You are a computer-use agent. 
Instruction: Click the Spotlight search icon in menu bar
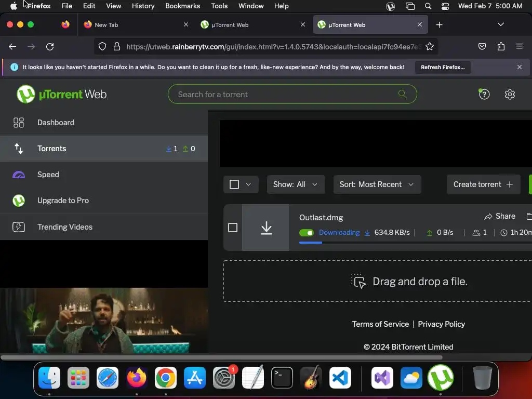pyautogui.click(x=428, y=6)
